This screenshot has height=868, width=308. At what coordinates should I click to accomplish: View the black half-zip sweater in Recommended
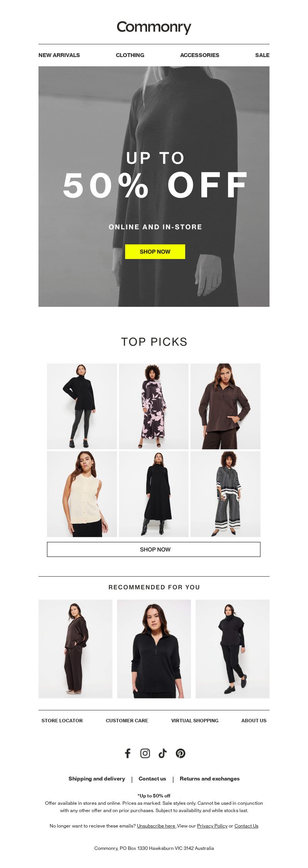tap(154, 649)
